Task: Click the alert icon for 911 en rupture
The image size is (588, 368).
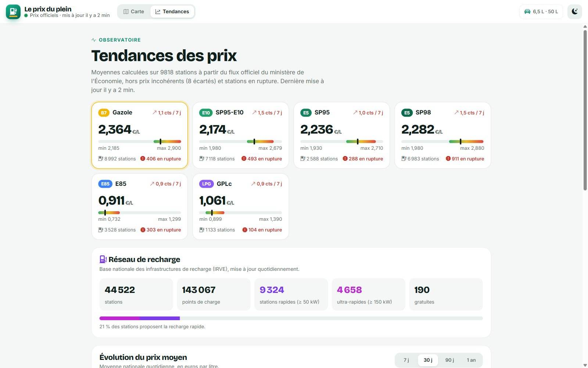Action: click(x=448, y=159)
